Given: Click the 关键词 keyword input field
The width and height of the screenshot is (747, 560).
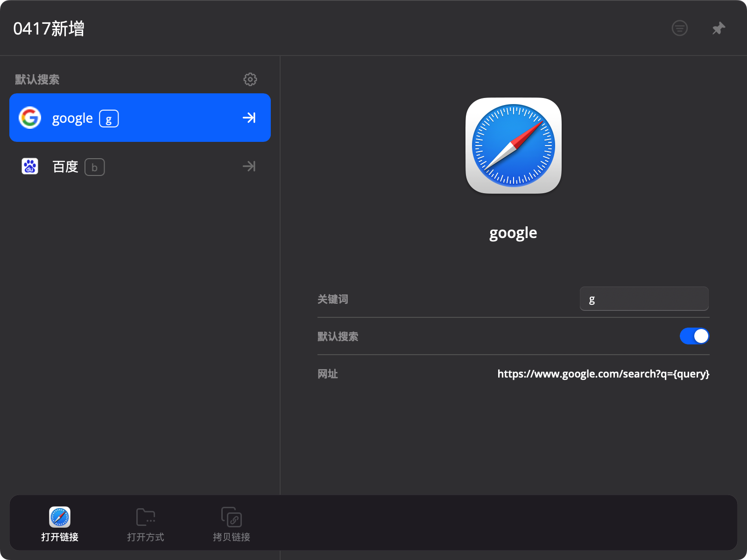Looking at the screenshot, I should click(644, 299).
